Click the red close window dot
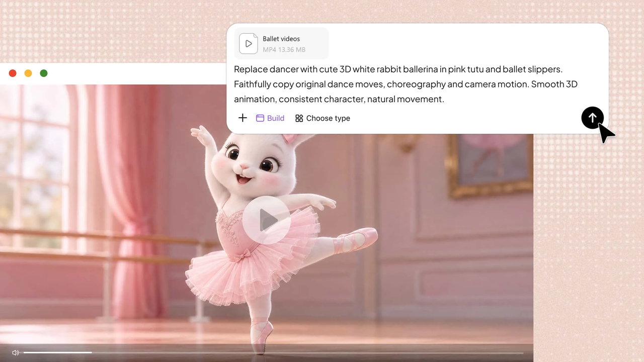The height and width of the screenshot is (362, 644). point(13,73)
